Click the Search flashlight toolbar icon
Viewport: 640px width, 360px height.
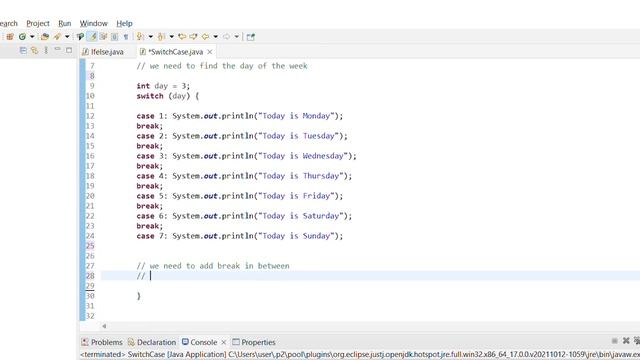pyautogui.click(x=58, y=37)
